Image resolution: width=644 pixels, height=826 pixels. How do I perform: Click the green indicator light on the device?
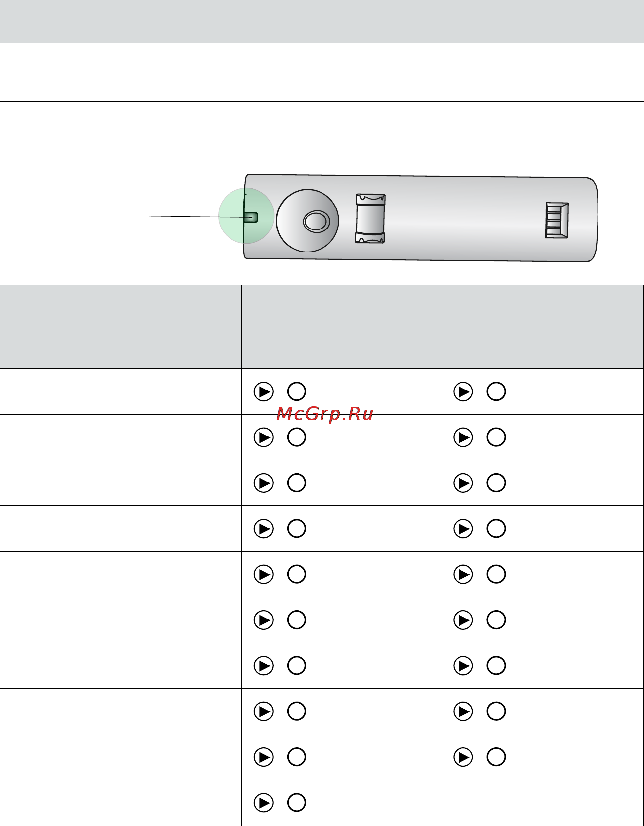tap(251, 217)
